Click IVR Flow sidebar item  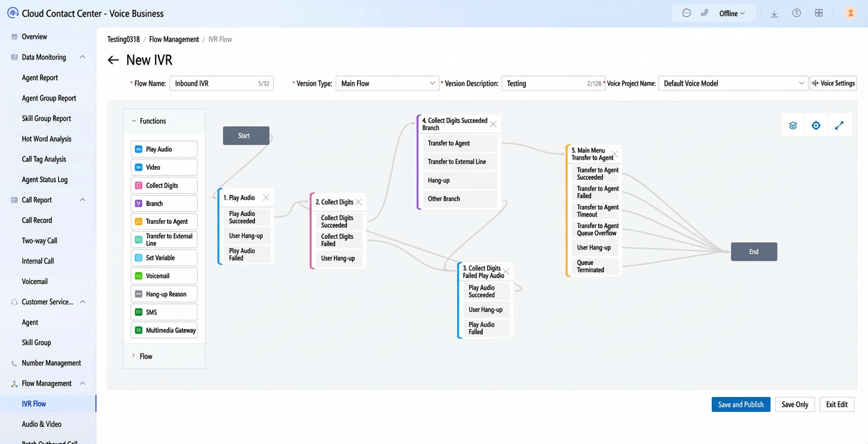pyautogui.click(x=48, y=404)
